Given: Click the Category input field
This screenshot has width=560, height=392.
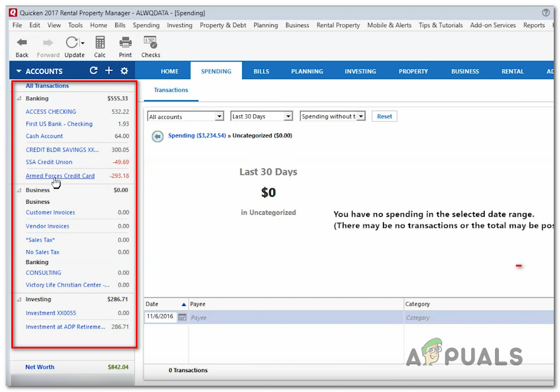Looking at the screenshot, I should (x=479, y=317).
